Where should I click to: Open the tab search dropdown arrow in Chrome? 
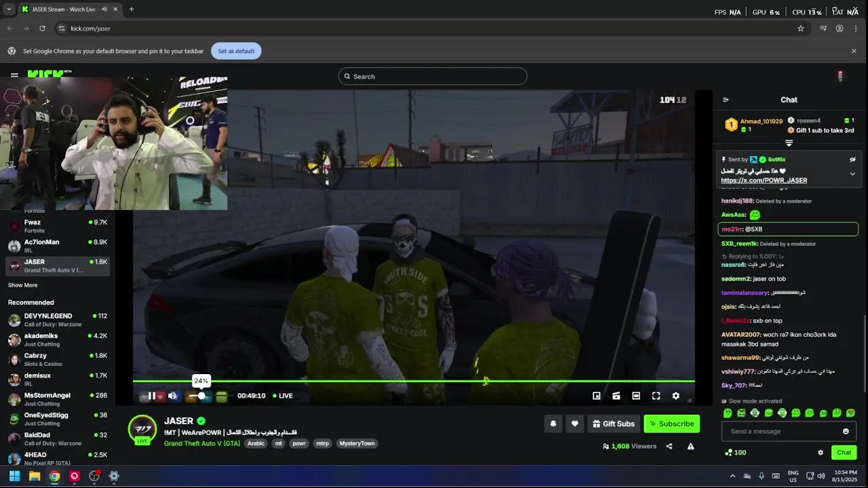tap(9, 9)
